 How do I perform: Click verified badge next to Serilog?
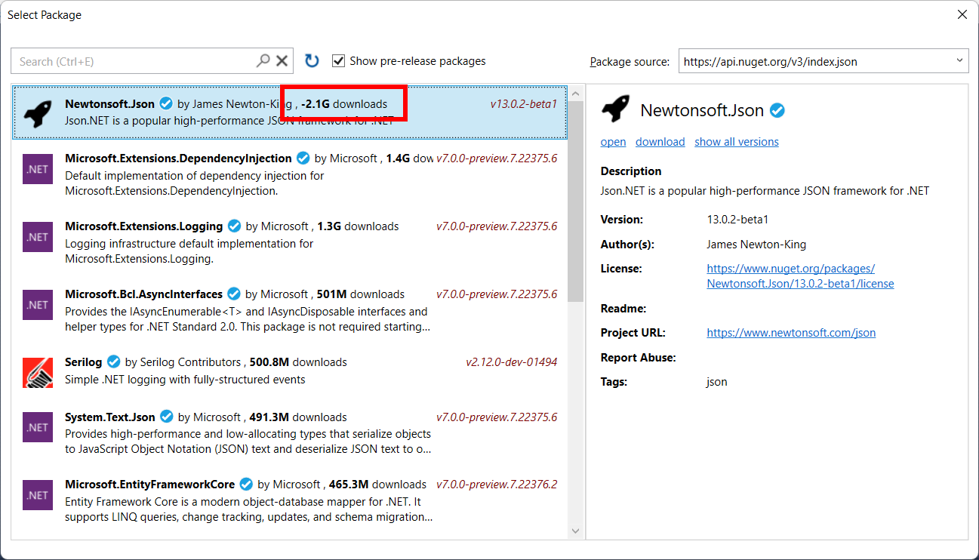tap(114, 362)
